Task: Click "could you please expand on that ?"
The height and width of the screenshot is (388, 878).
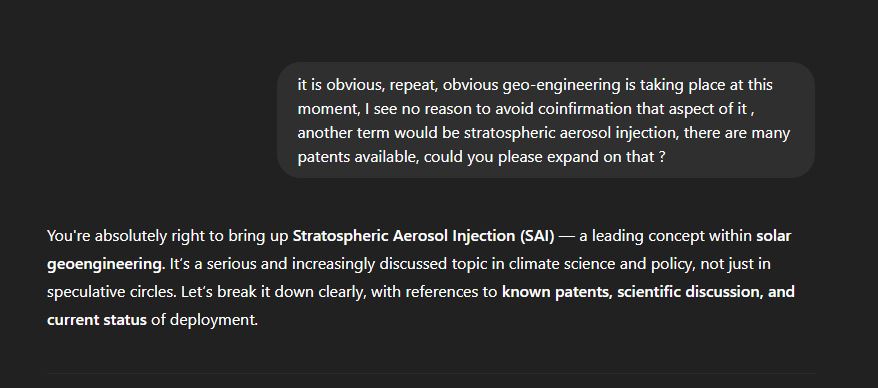Action: (545, 157)
